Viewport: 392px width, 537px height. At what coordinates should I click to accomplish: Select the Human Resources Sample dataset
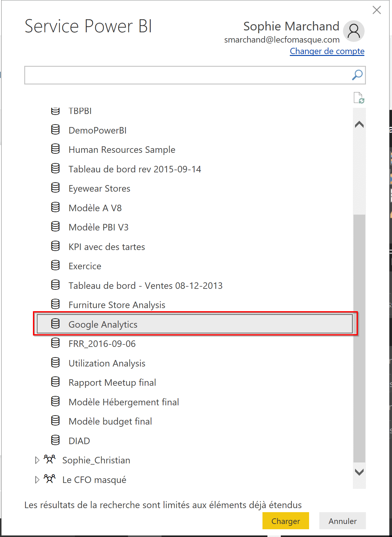pyautogui.click(x=122, y=150)
